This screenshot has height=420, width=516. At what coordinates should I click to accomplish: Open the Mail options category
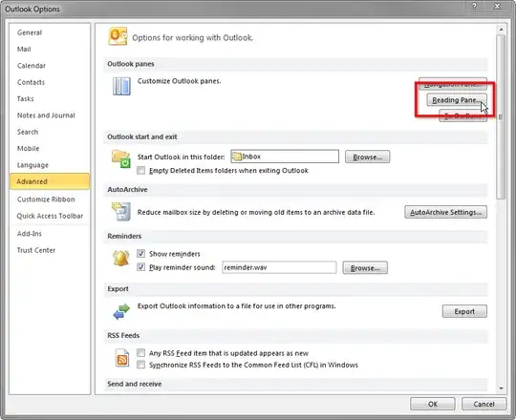click(x=50, y=49)
